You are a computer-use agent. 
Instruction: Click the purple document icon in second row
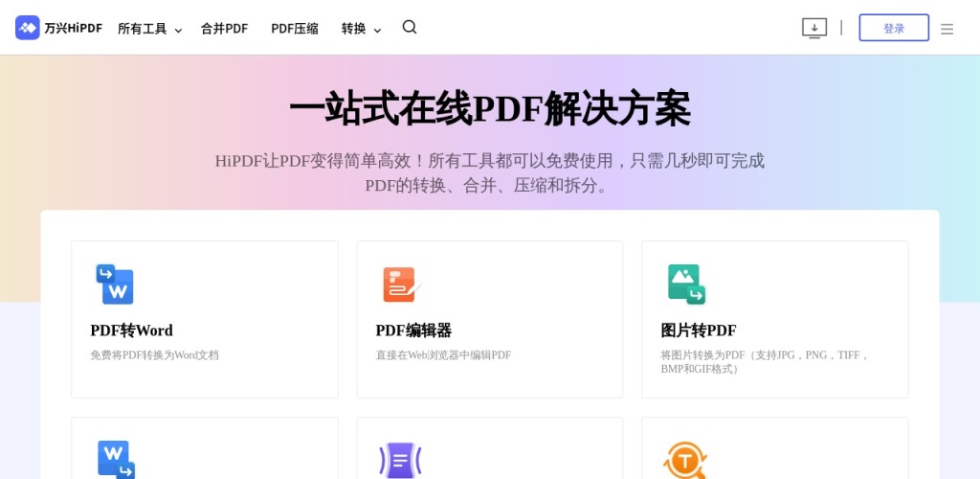tap(400, 460)
